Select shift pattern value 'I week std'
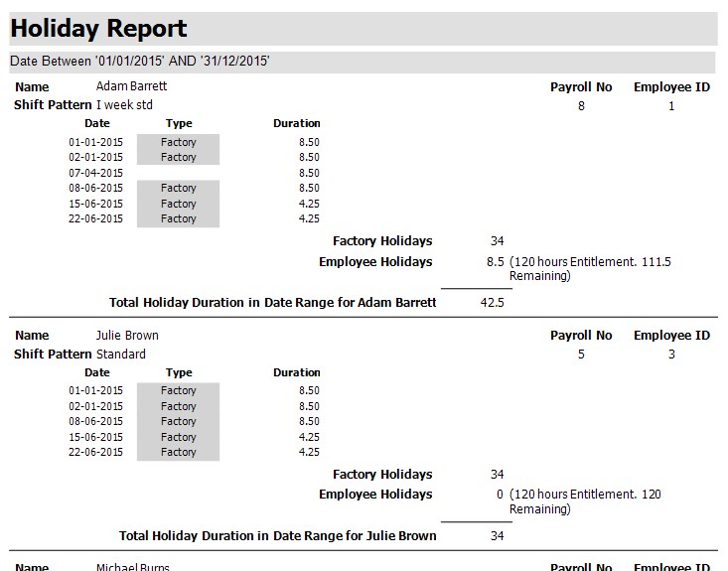 (x=124, y=105)
